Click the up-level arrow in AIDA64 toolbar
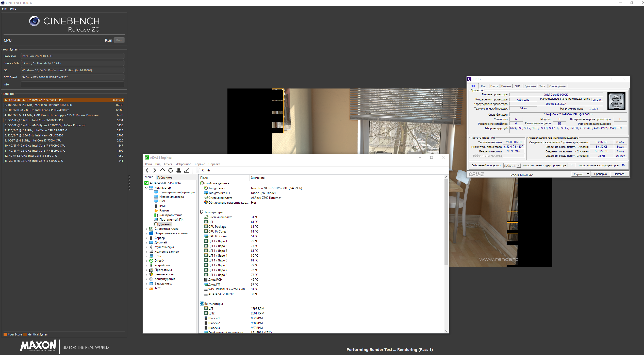Viewport: 644px width, 355px height. pyautogui.click(x=162, y=170)
